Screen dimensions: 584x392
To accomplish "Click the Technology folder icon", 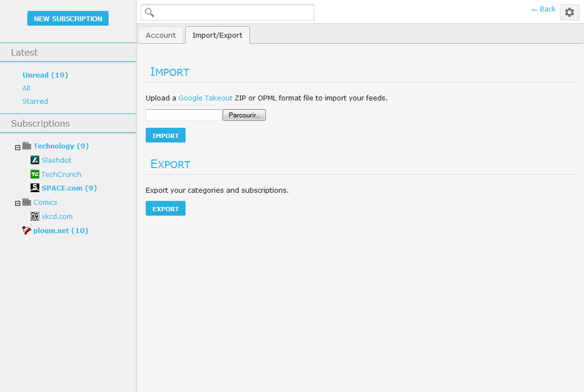I will 26,145.
